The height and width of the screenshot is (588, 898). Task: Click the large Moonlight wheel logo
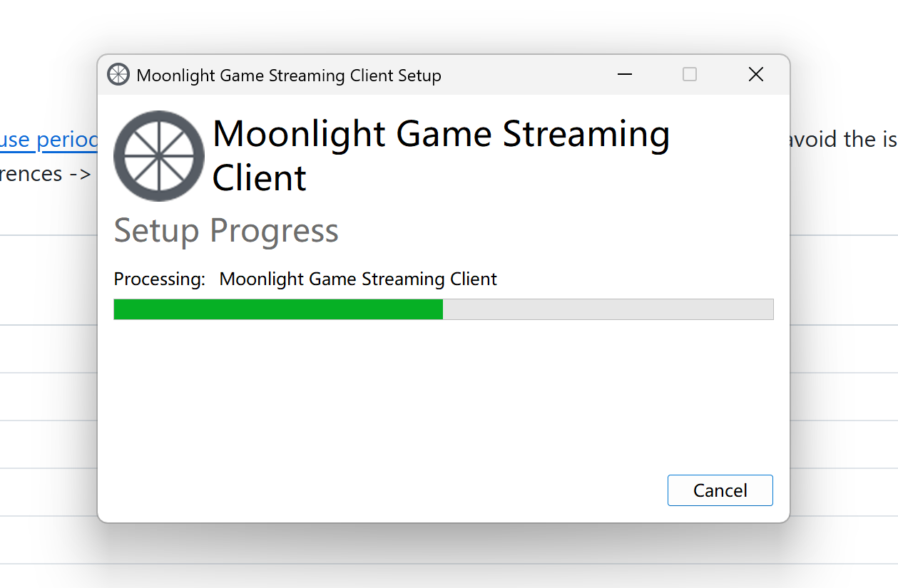[x=159, y=155]
